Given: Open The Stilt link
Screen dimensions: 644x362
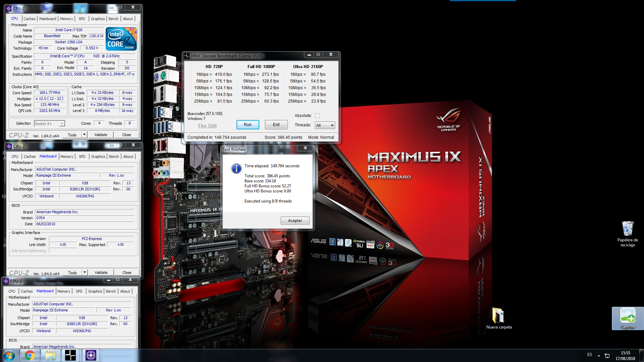Looking at the screenshot, I should click(x=207, y=126).
